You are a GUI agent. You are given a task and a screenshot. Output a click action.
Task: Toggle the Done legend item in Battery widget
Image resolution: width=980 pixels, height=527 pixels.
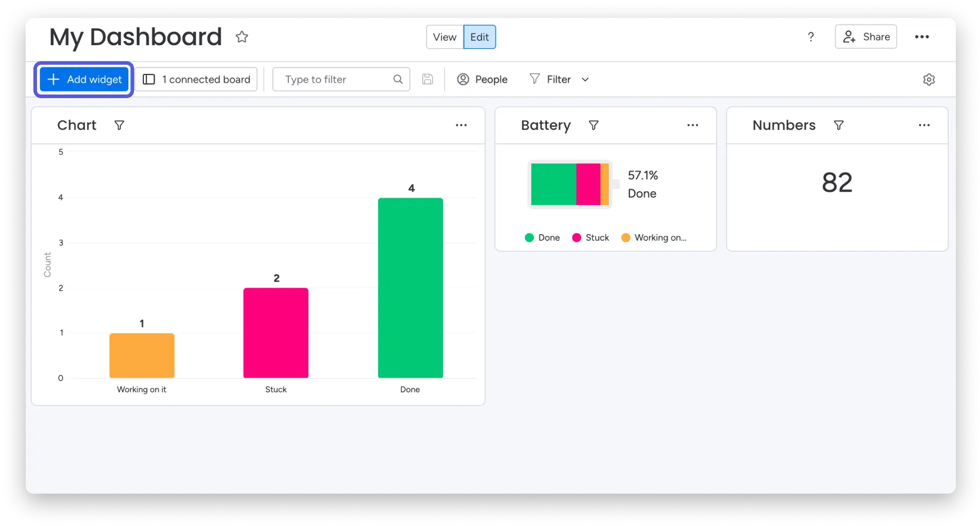(x=542, y=238)
